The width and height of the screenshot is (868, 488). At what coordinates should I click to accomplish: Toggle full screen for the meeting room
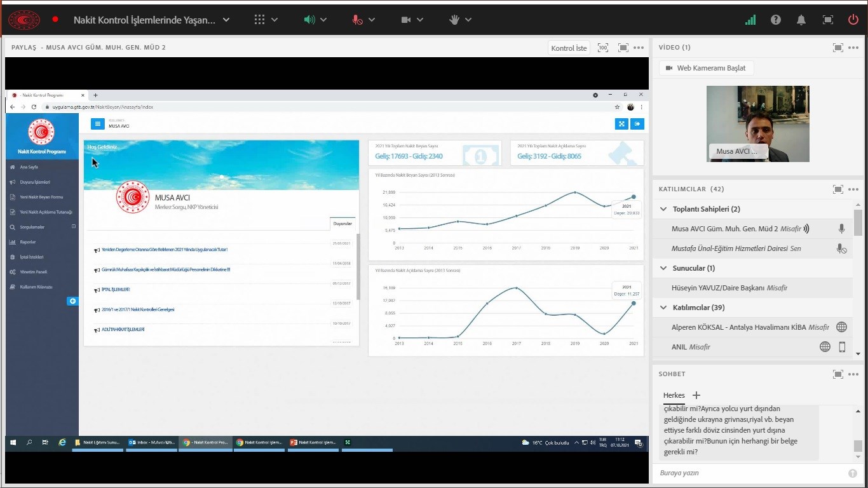(827, 20)
